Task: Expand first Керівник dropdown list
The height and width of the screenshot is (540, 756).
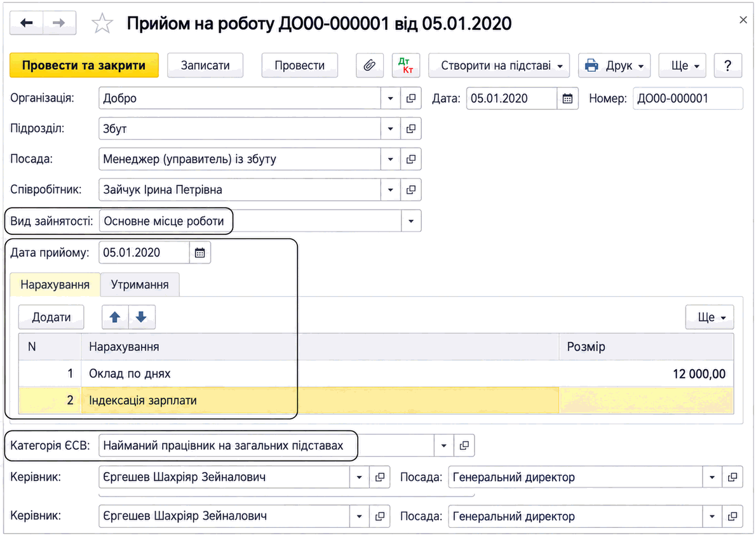Action: pos(359,477)
